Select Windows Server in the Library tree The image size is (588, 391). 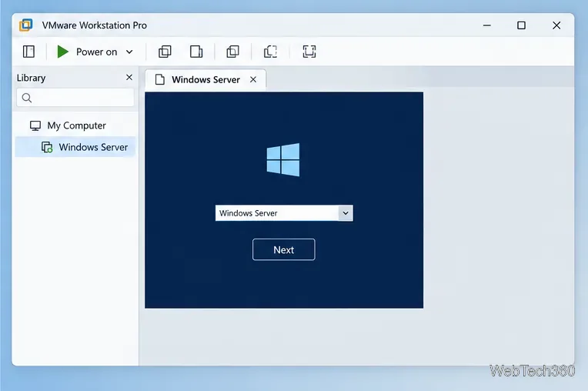(x=75, y=147)
